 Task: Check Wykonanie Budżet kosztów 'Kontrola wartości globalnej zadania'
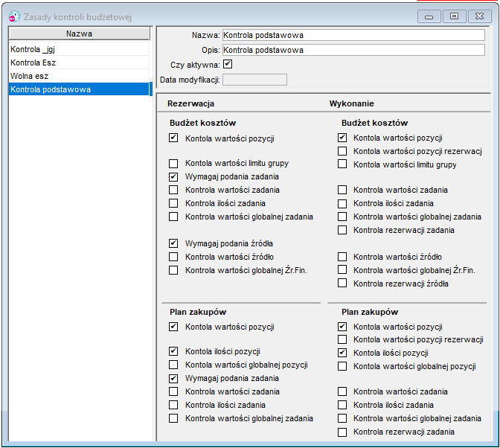[x=342, y=217]
